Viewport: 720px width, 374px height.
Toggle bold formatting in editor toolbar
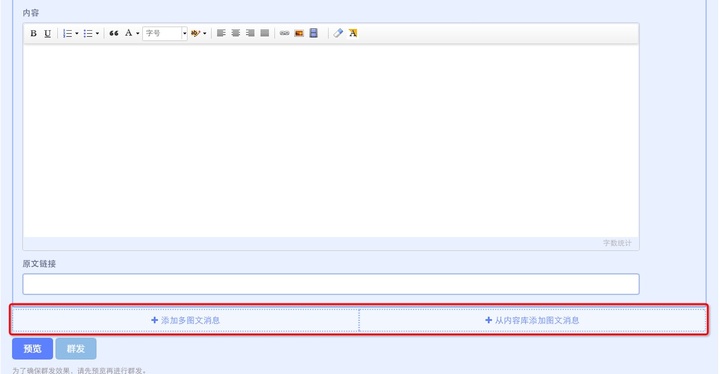point(33,33)
